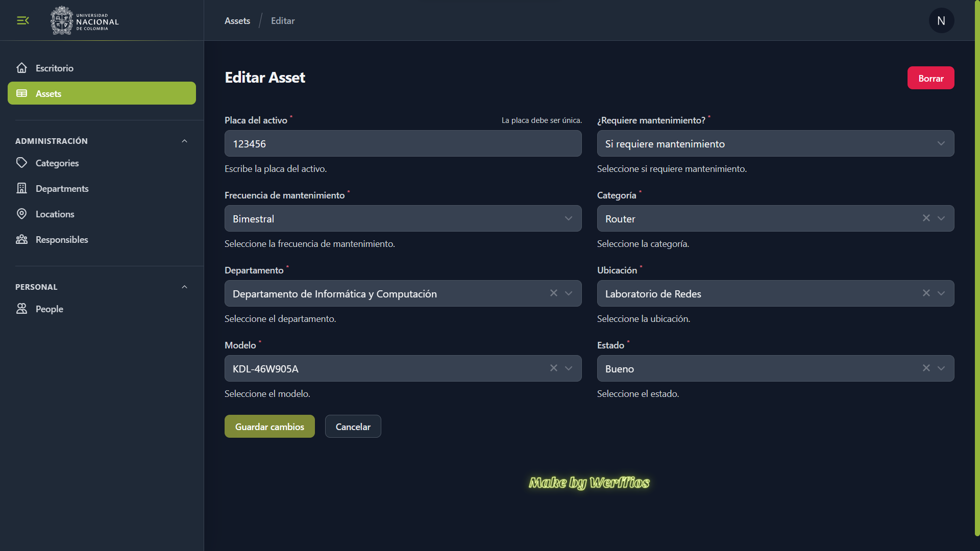Image resolution: width=980 pixels, height=551 pixels.
Task: Click the Assets breadcrumb link
Action: click(x=237, y=20)
